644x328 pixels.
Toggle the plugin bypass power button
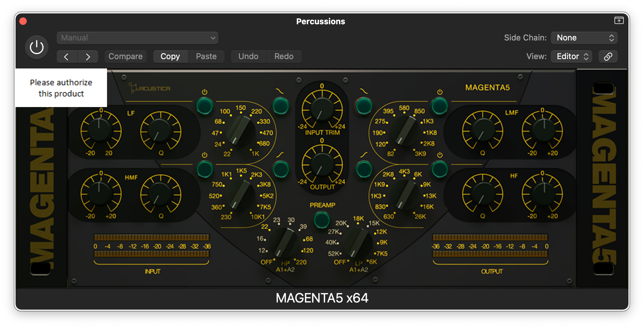click(37, 47)
